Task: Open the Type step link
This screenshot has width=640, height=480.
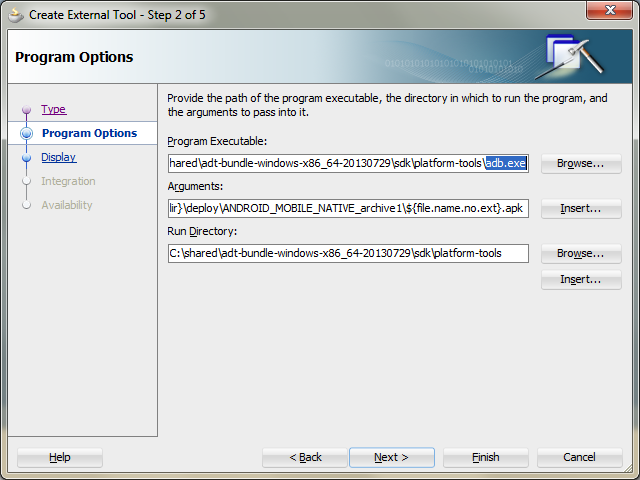Action: coord(53,109)
